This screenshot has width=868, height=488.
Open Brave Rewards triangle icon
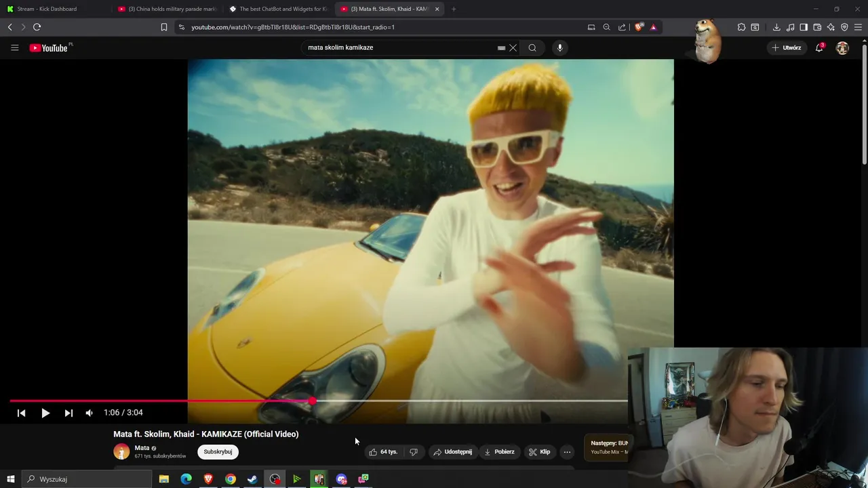coord(653,27)
